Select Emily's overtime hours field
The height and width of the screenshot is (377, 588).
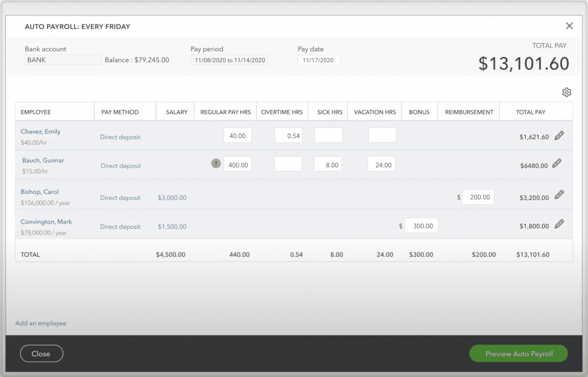click(288, 135)
